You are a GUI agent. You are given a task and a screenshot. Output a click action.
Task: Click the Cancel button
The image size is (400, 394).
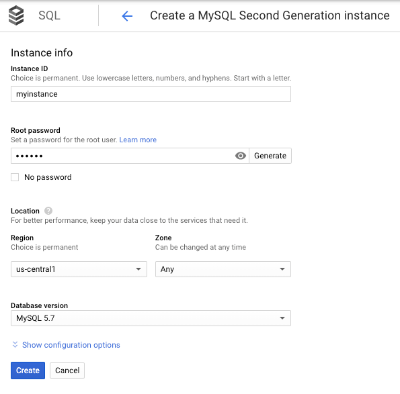tap(67, 370)
